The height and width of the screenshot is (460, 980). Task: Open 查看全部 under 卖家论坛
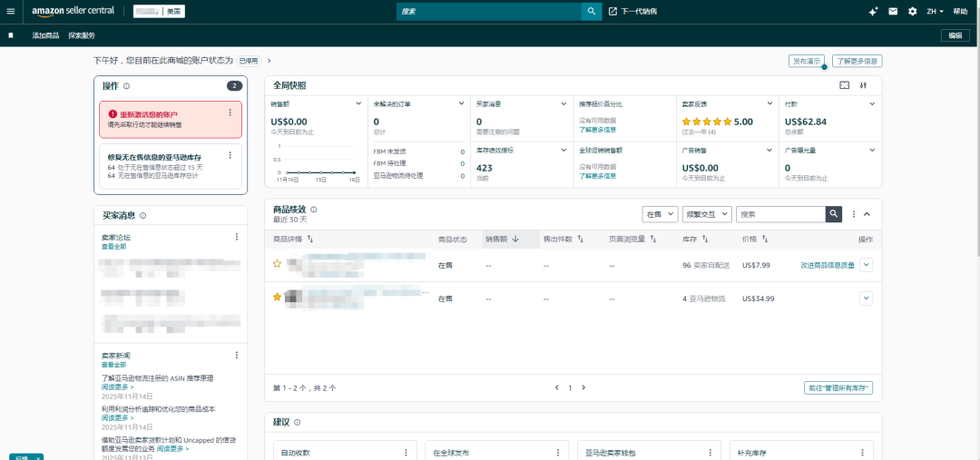point(113,246)
